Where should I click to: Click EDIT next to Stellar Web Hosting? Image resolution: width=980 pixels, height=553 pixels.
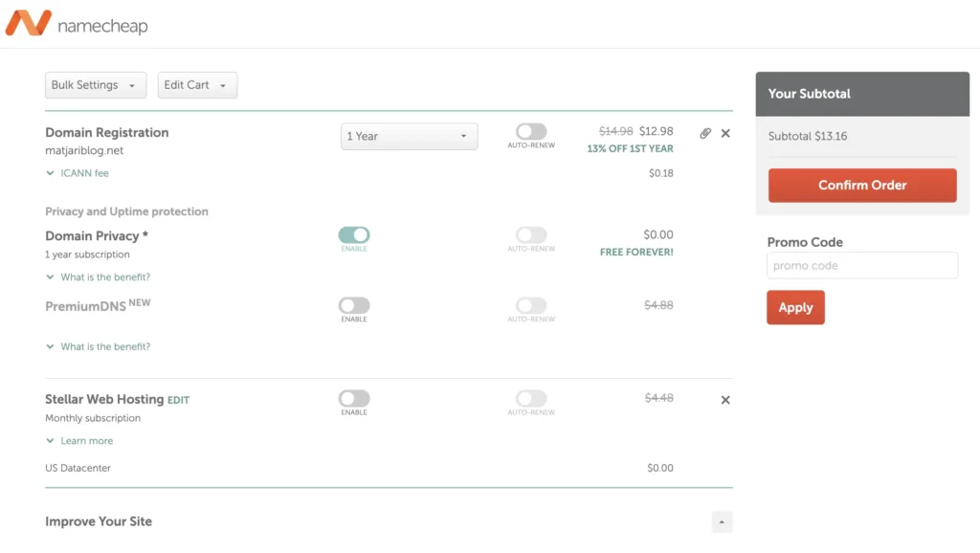click(178, 400)
